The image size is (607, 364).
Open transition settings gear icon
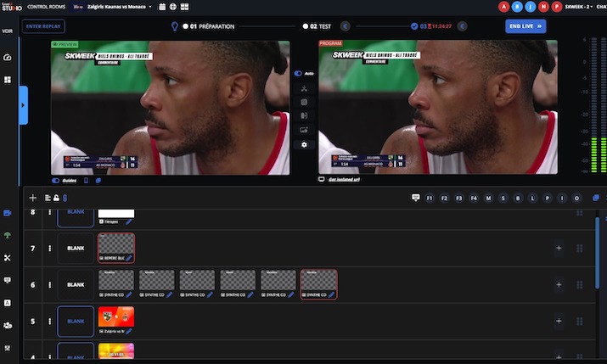tap(304, 145)
